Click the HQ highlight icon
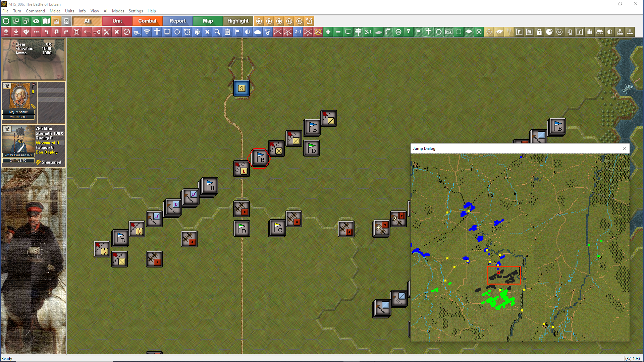Image resolution: width=644 pixels, height=362 pixels. 449,32
